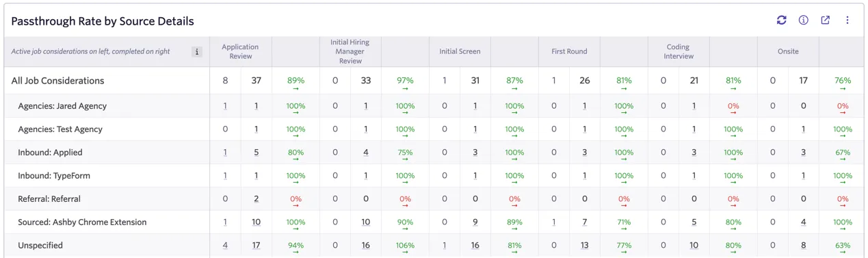The image size is (868, 258).
Task: Click the 90% rate in Ashby Chrome Extension row
Action: coord(405,222)
